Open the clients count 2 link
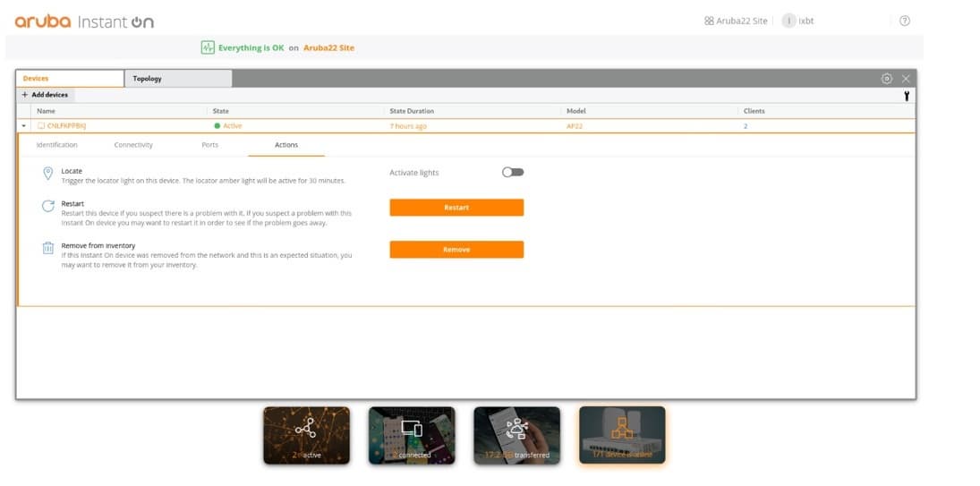Screen dimensions: 980x486 click(746, 126)
